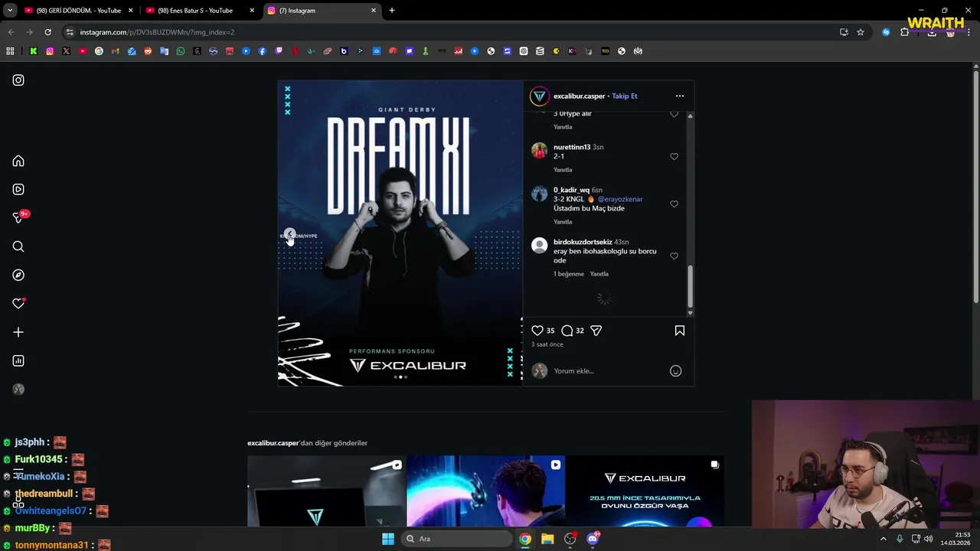Open the blue glow video post thumbnail

click(x=485, y=491)
